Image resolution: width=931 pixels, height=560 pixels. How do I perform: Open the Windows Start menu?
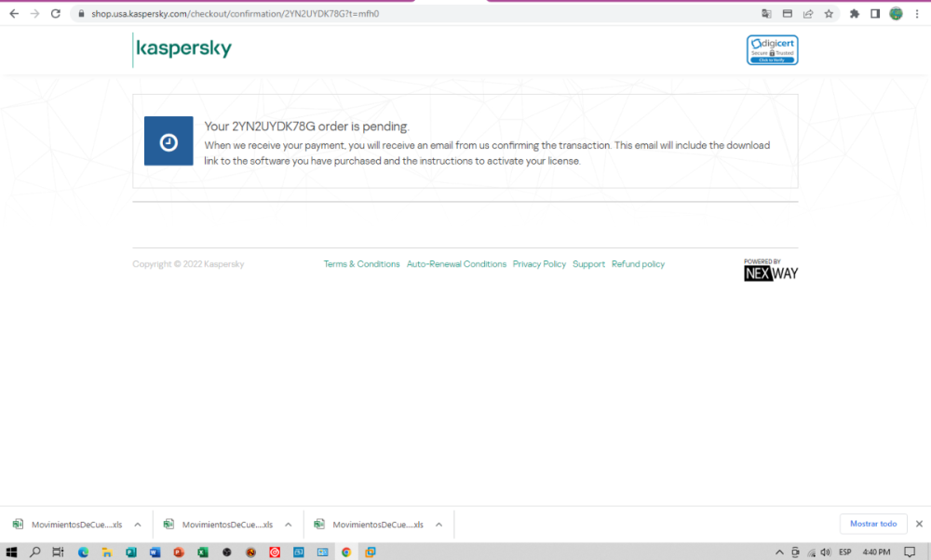11,552
